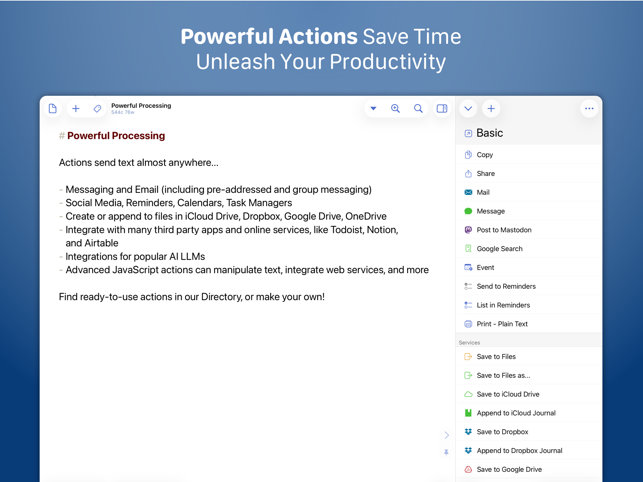Click the editor's right-pointing chevron arrow
The height and width of the screenshot is (482, 643).
(x=447, y=435)
